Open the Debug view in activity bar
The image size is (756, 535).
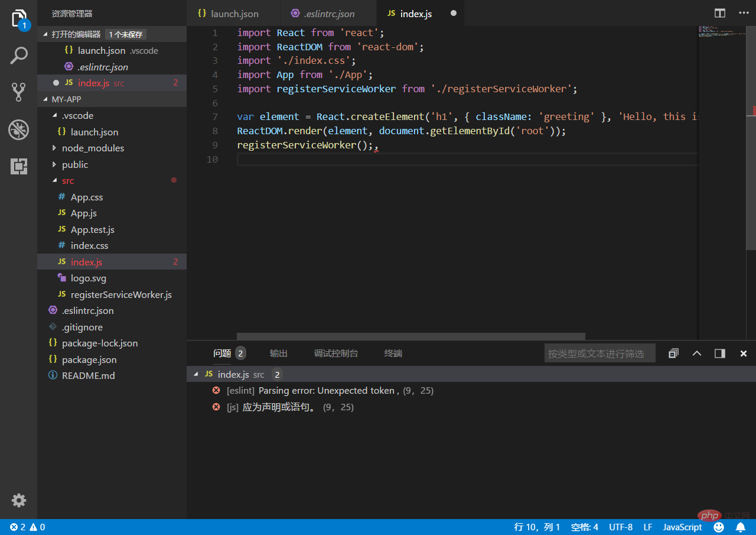tap(19, 129)
